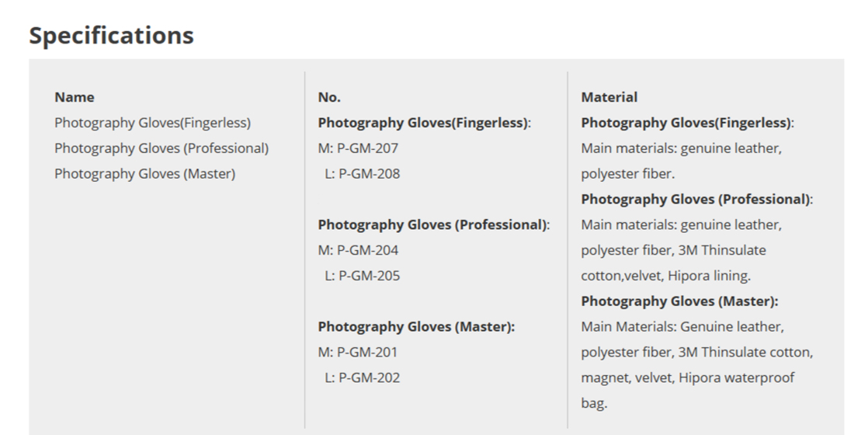This screenshot has height=435, width=868.
Task: Click model number M: P-GM-207
Action: (358, 148)
